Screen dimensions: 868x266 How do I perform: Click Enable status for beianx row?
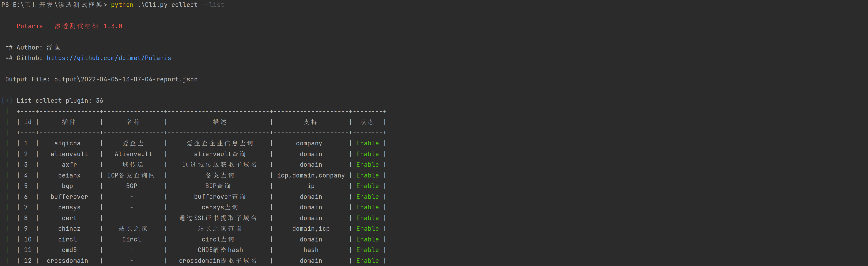367,175
